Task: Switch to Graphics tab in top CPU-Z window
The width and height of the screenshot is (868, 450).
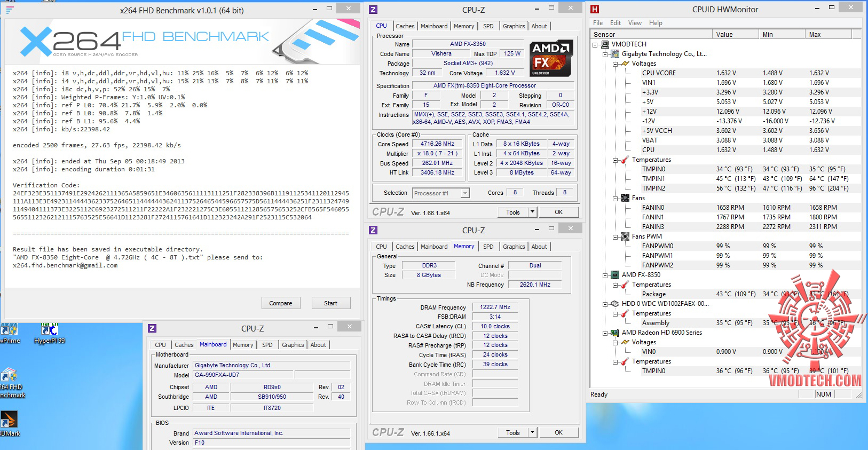Action: pos(514,26)
